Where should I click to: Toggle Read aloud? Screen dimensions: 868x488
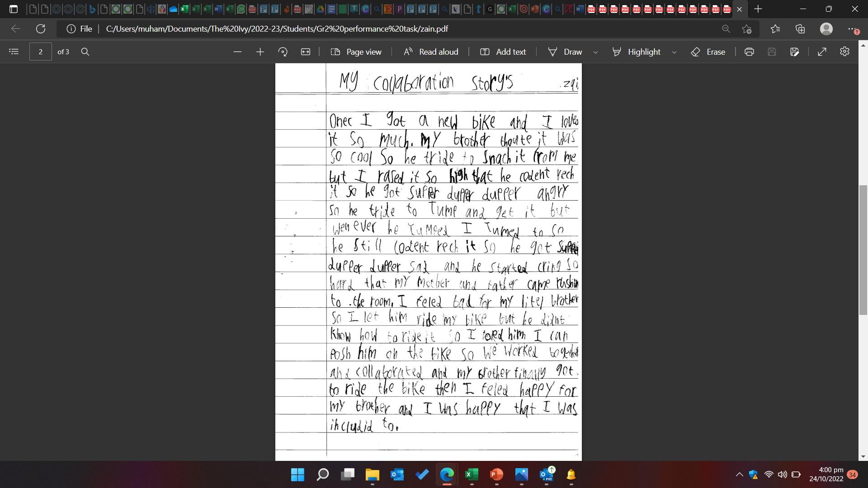pos(431,52)
